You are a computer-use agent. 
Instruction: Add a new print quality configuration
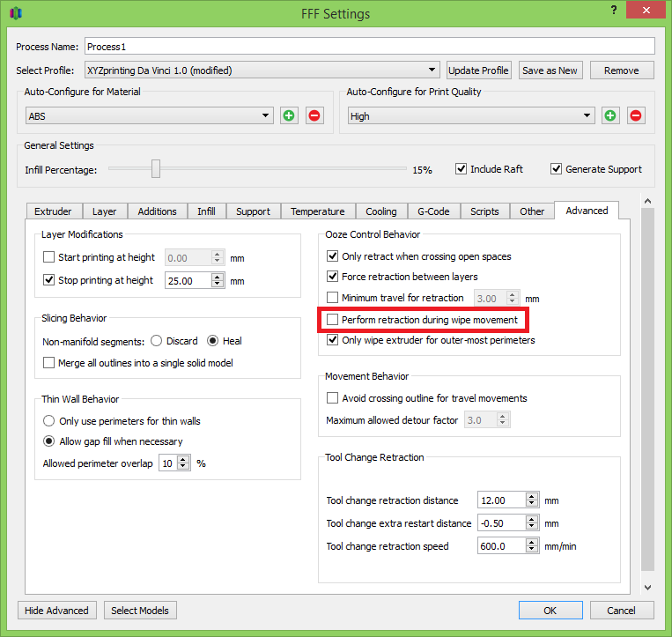(610, 115)
